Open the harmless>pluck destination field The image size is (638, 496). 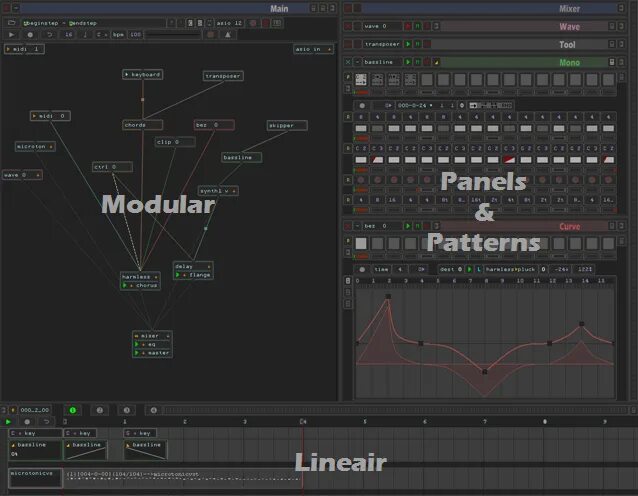[x=510, y=269]
